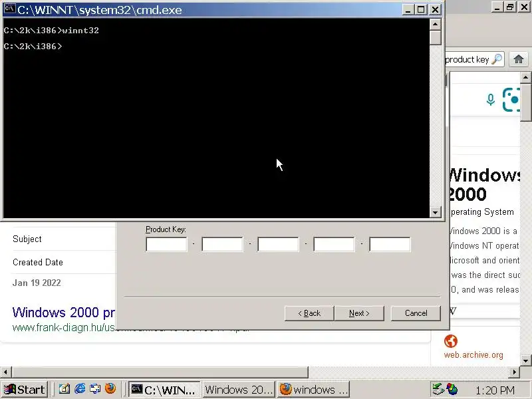Open the web.archive.org link
This screenshot has height=399, width=532.
tap(473, 355)
